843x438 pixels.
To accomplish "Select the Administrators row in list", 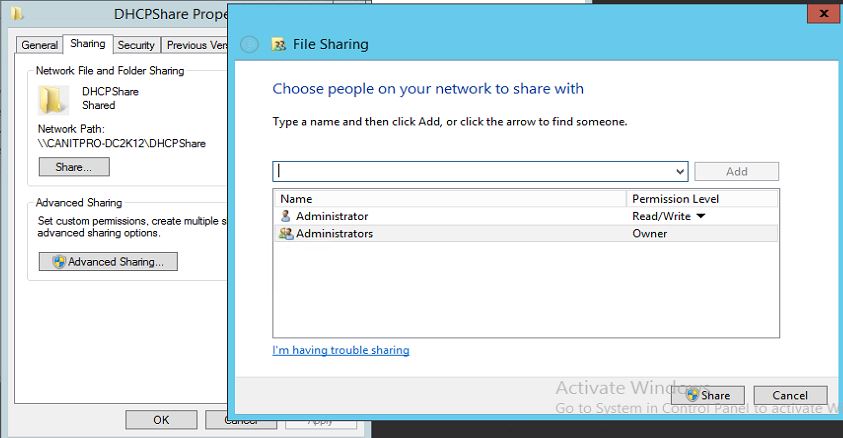I will coord(526,234).
